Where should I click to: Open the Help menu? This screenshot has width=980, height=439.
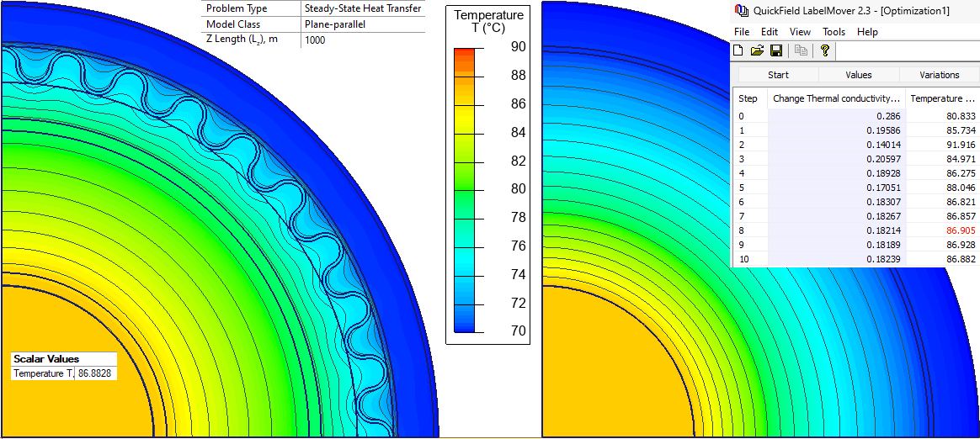tap(867, 32)
